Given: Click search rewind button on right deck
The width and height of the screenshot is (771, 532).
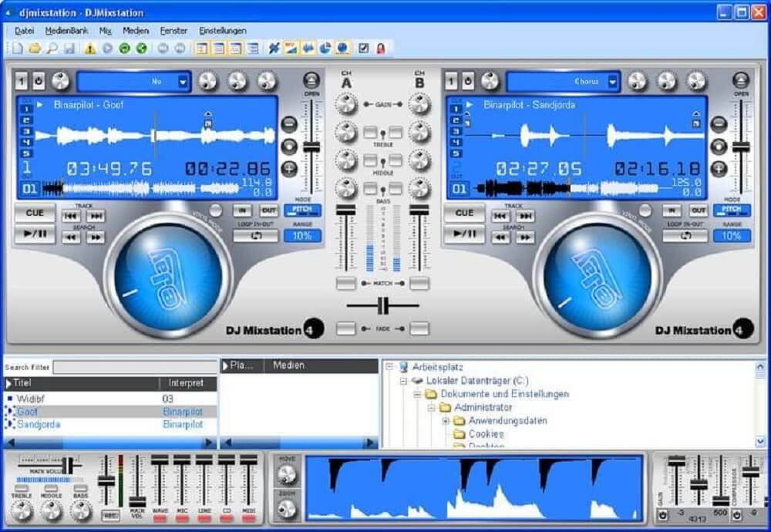Looking at the screenshot, I should pyautogui.click(x=500, y=237).
